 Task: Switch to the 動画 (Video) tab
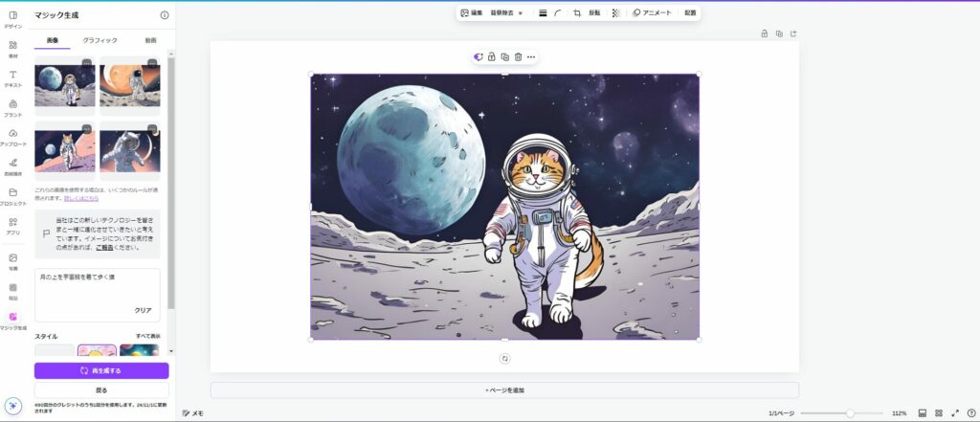point(150,40)
